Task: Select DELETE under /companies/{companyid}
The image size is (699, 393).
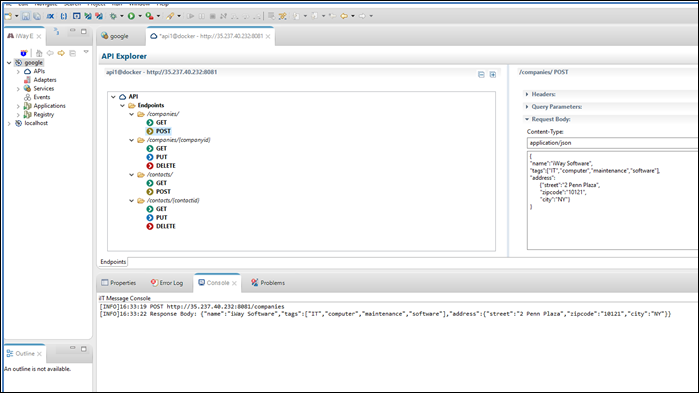Action: pos(166,166)
